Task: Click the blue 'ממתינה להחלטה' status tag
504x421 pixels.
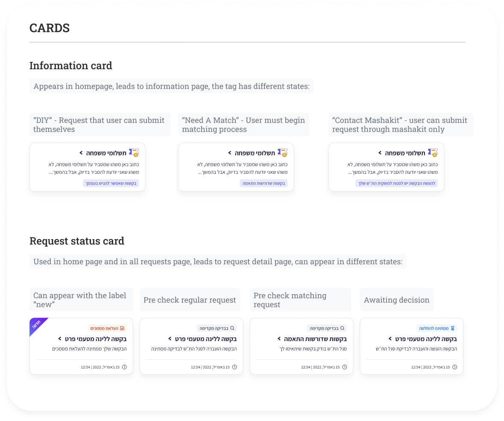Action: [437, 328]
